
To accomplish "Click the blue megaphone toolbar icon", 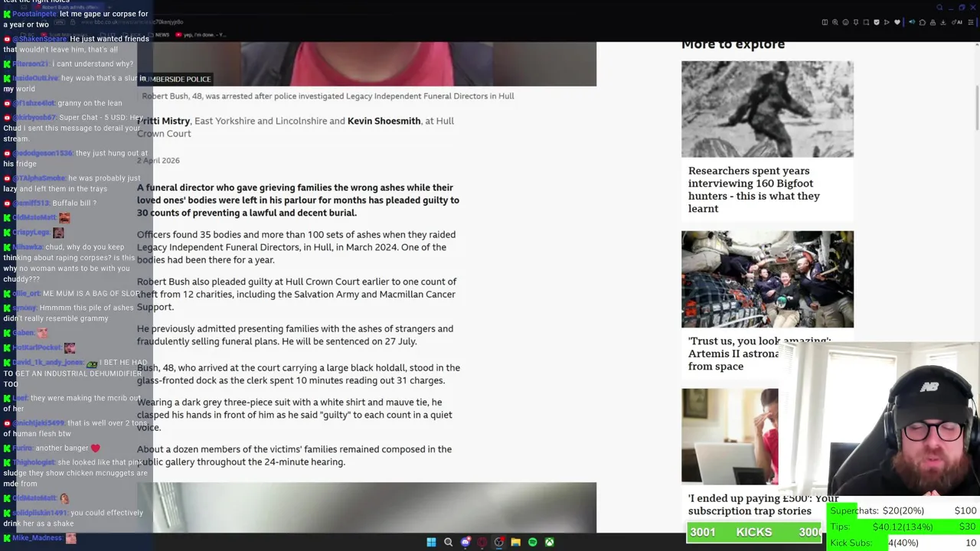I will click(912, 22).
